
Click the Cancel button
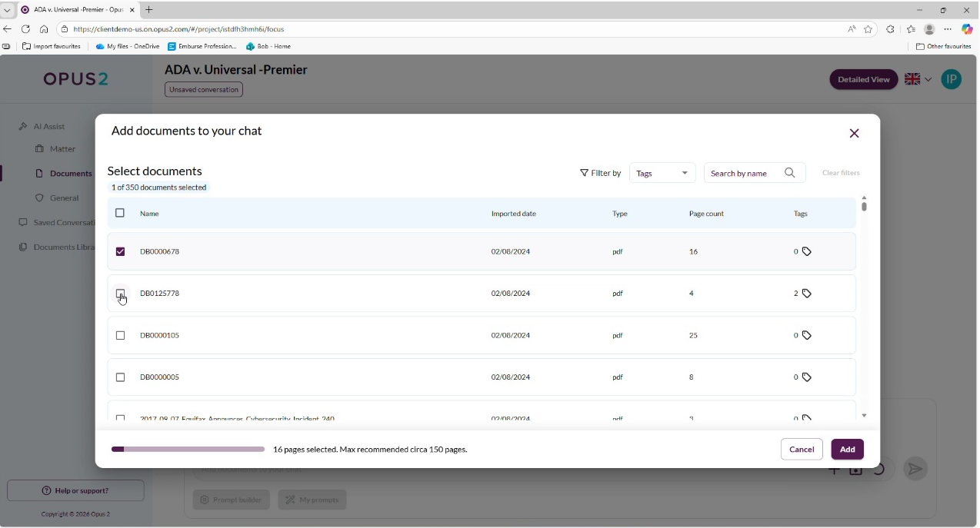pos(801,450)
